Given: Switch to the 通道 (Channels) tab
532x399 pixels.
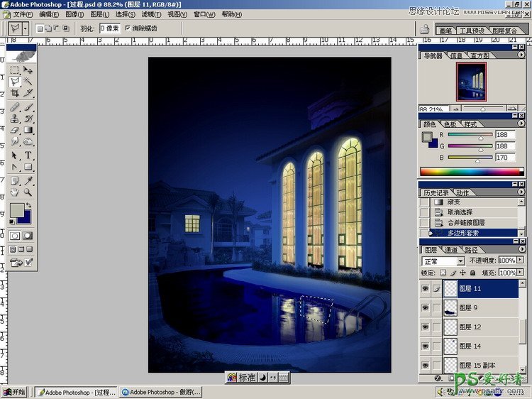Looking at the screenshot, I should point(451,250).
